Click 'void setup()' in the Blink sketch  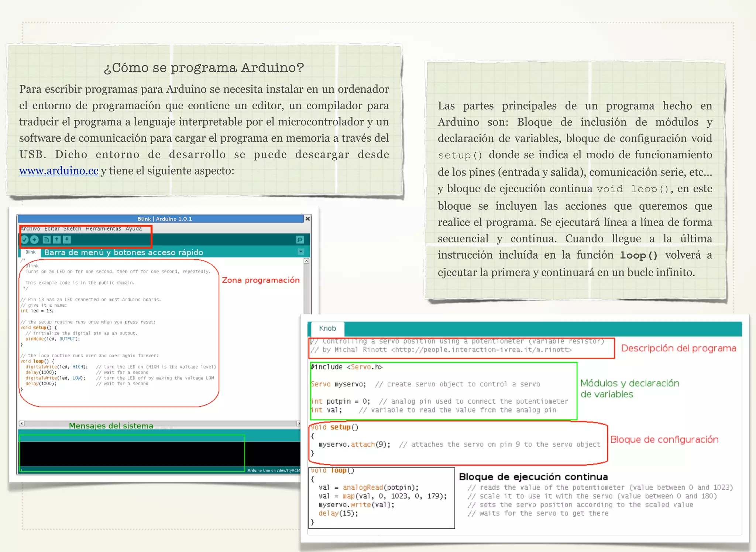38,328
